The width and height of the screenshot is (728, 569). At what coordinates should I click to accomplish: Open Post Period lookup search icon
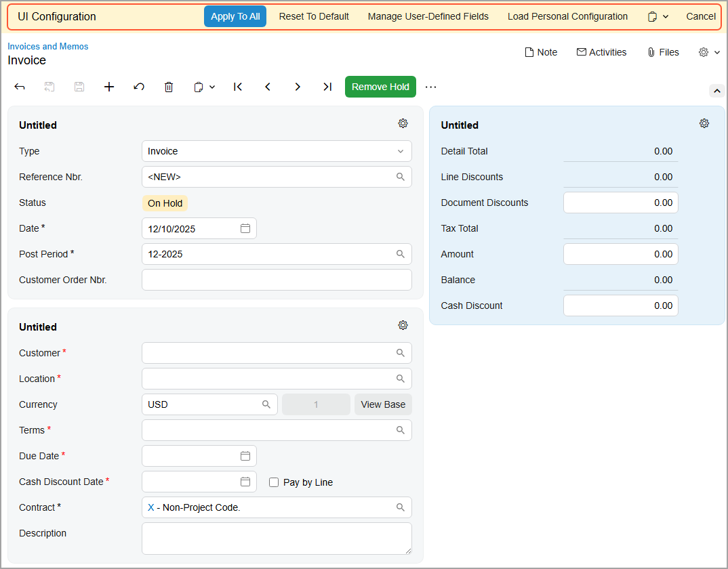pos(400,254)
